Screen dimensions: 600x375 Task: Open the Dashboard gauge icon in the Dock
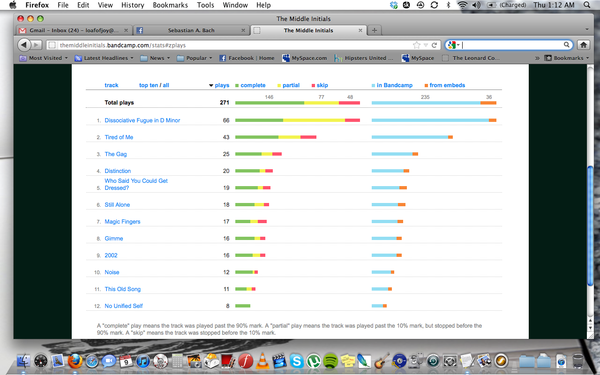pyautogui.click(x=41, y=361)
